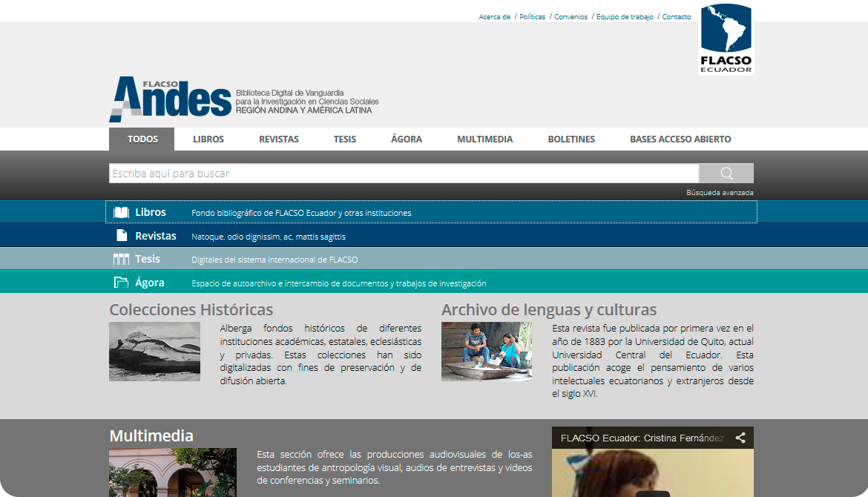
Task: Open the MULTIMEDIA tab
Action: pos(485,139)
